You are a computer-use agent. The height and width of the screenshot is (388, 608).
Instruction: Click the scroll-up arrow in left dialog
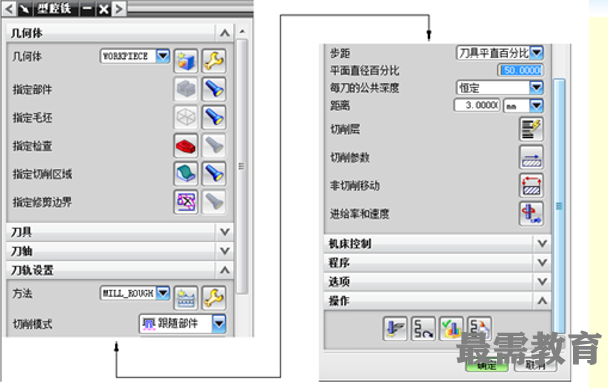click(242, 31)
